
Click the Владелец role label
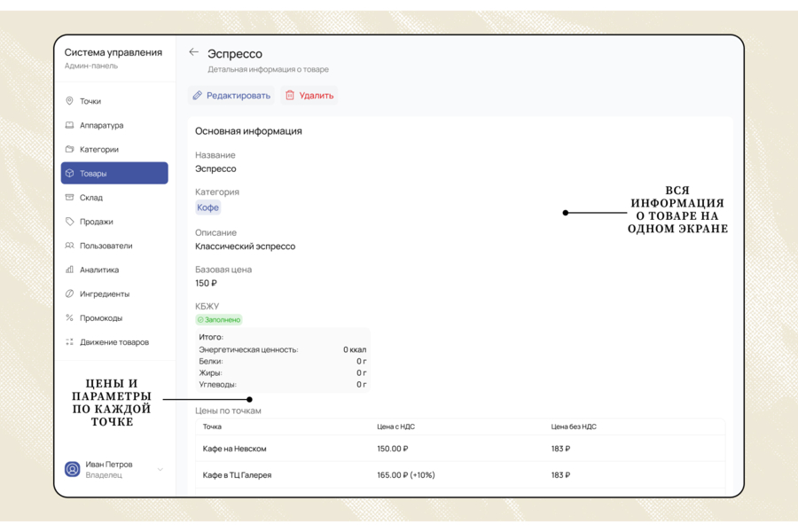[x=104, y=475]
